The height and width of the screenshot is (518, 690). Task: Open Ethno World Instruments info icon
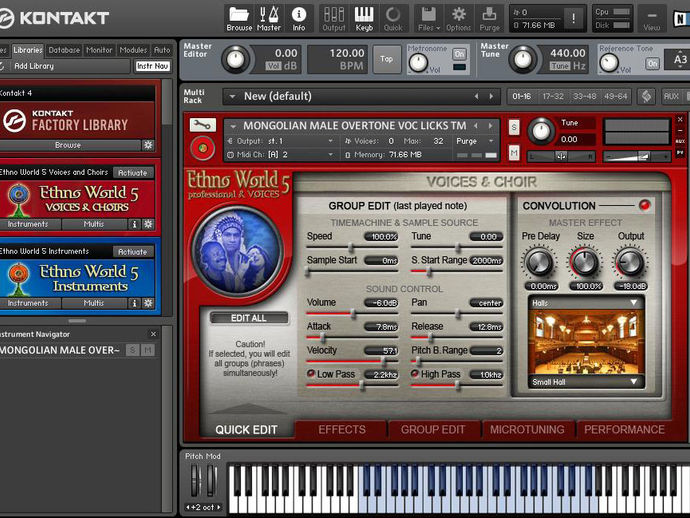(134, 303)
